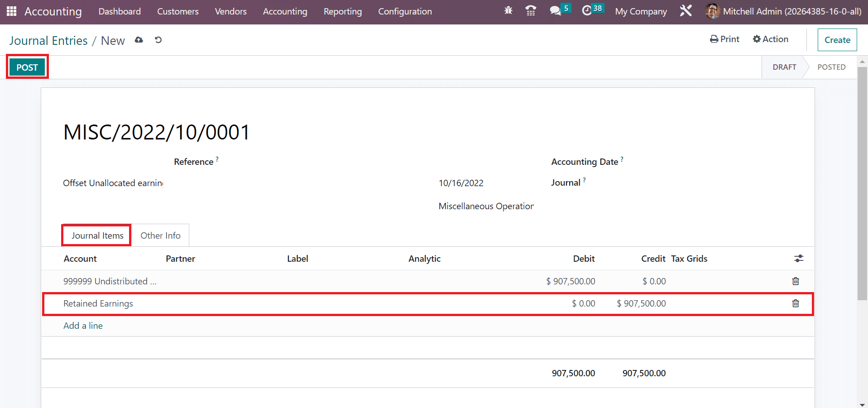Viewport: 868px width, 408px height.
Task: Click entry name MISC/2022/10/0001
Action: (x=156, y=132)
